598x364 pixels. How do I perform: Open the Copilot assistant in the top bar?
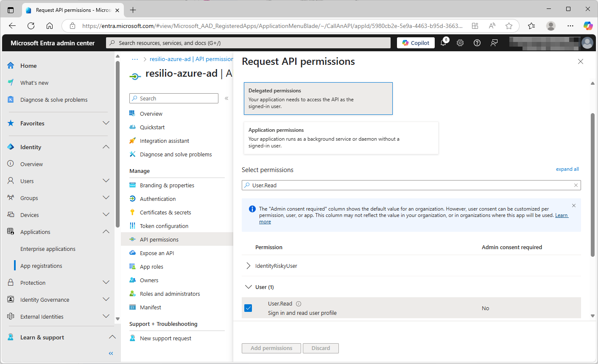[x=415, y=42]
